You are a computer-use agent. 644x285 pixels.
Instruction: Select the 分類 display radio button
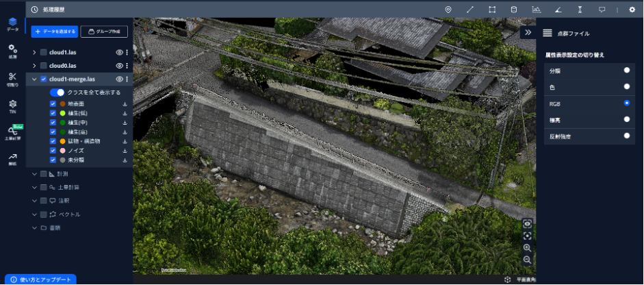626,70
